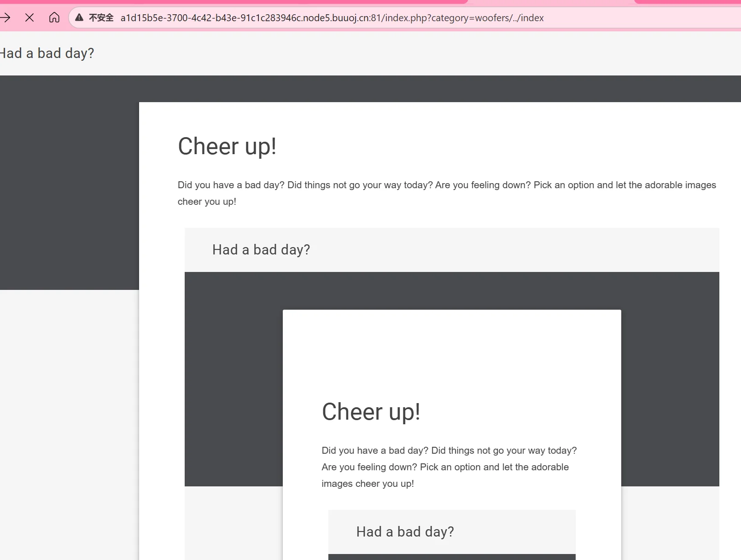Click the smaller nested 'Cheer up!' heading
This screenshot has height=560, width=741.
pyautogui.click(x=371, y=412)
